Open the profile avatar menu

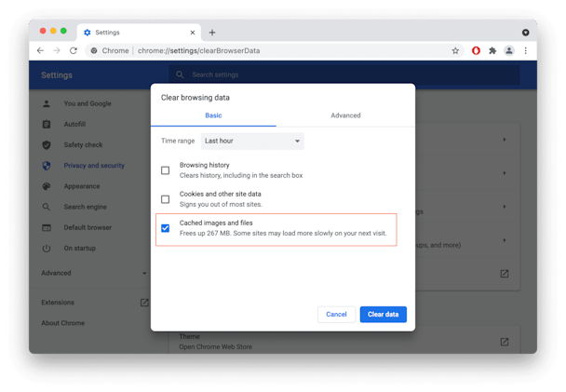[x=509, y=50]
